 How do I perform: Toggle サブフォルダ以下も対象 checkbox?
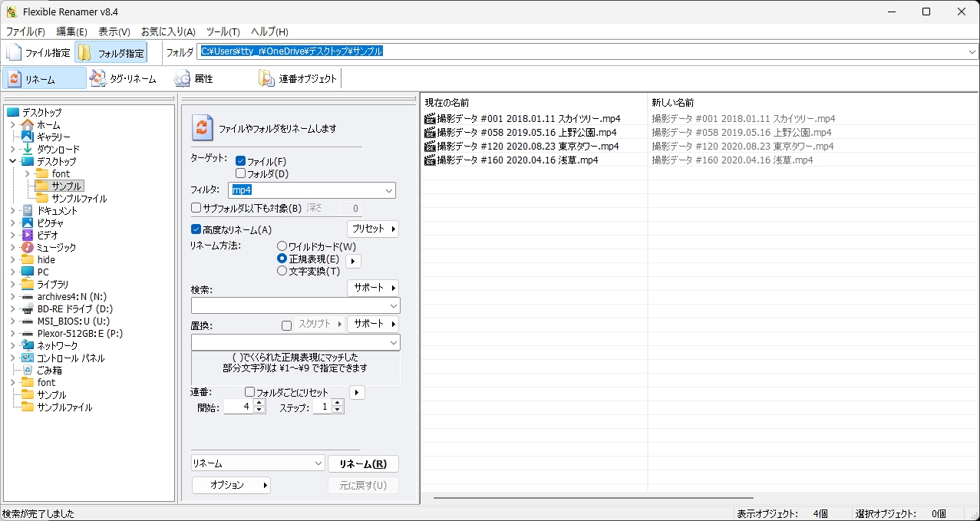click(196, 208)
